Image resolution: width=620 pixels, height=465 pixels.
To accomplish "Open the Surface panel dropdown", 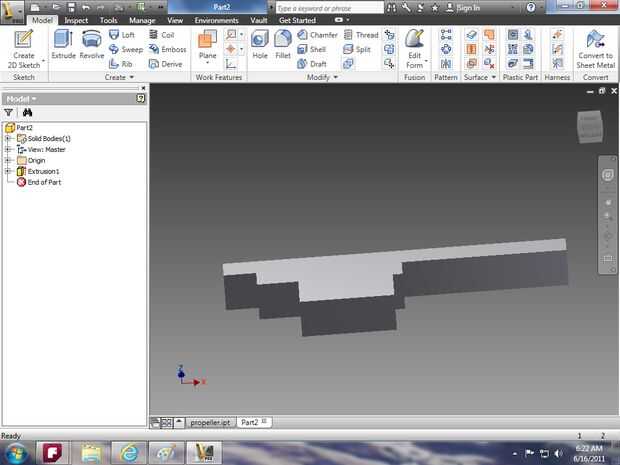I will 480,77.
